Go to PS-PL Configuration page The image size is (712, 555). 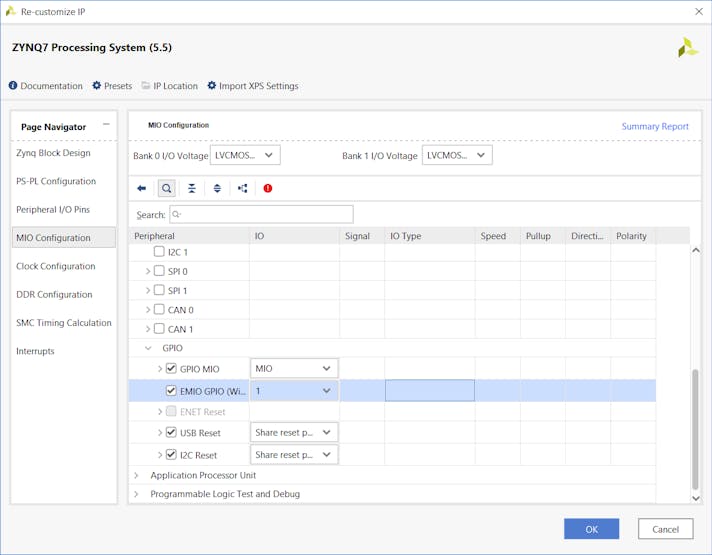[56, 181]
